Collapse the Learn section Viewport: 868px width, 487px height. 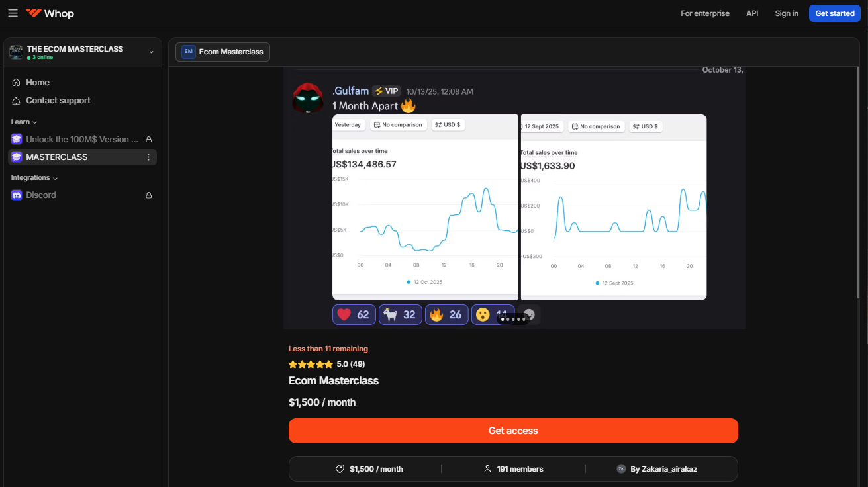24,122
